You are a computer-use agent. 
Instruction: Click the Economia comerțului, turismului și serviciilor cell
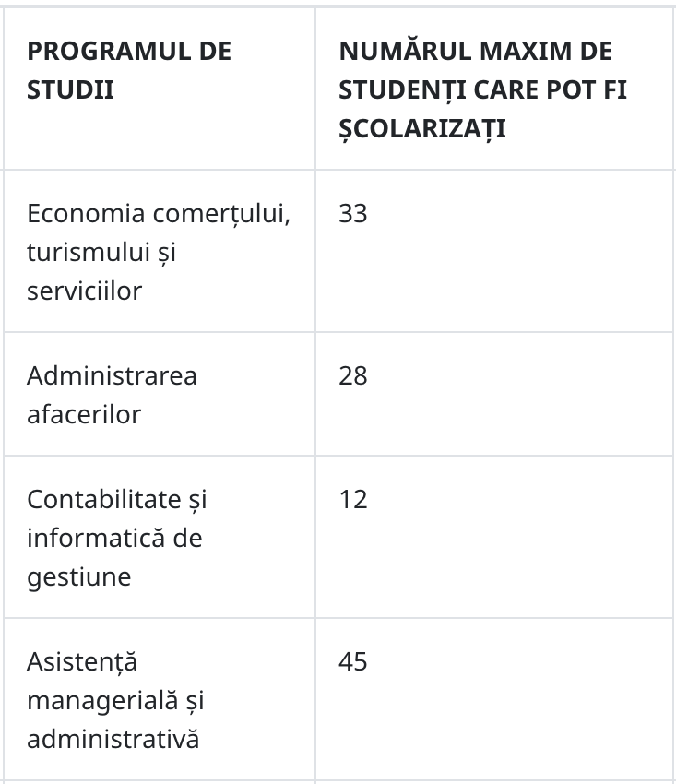click(x=160, y=251)
